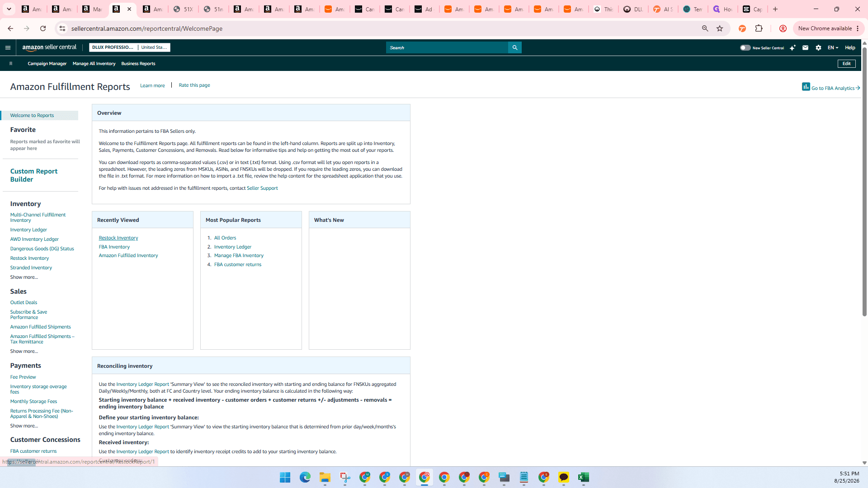
Task: Click the Chrome address bar URL
Action: tap(147, 28)
